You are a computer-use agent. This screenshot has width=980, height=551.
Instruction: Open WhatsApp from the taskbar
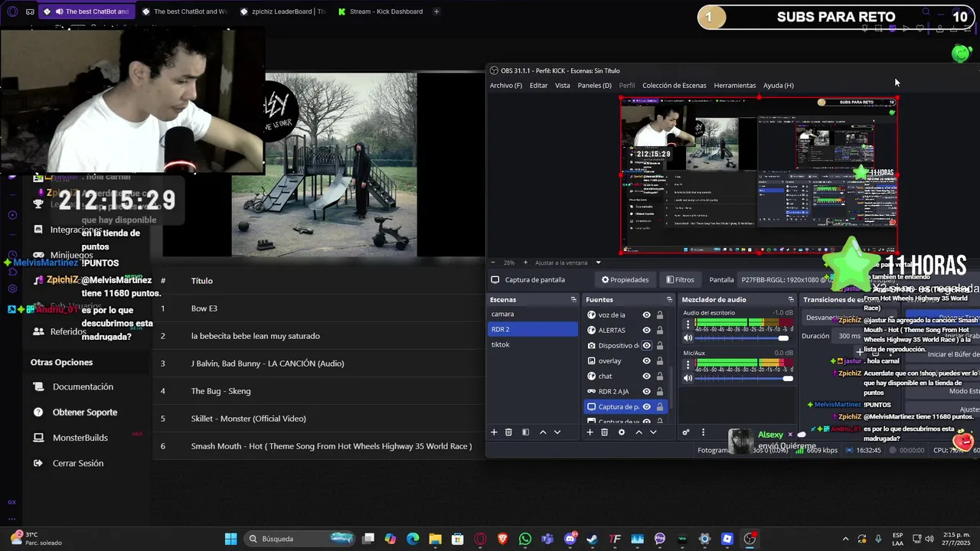click(x=524, y=539)
